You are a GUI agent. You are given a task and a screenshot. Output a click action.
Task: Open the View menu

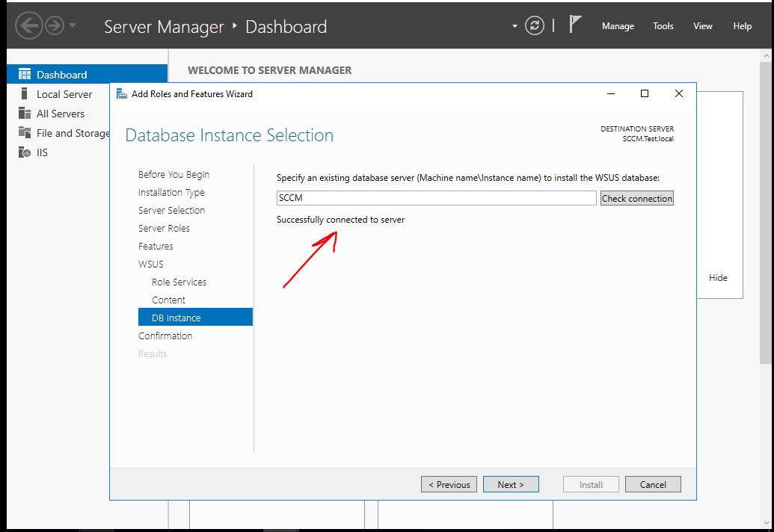(x=702, y=26)
